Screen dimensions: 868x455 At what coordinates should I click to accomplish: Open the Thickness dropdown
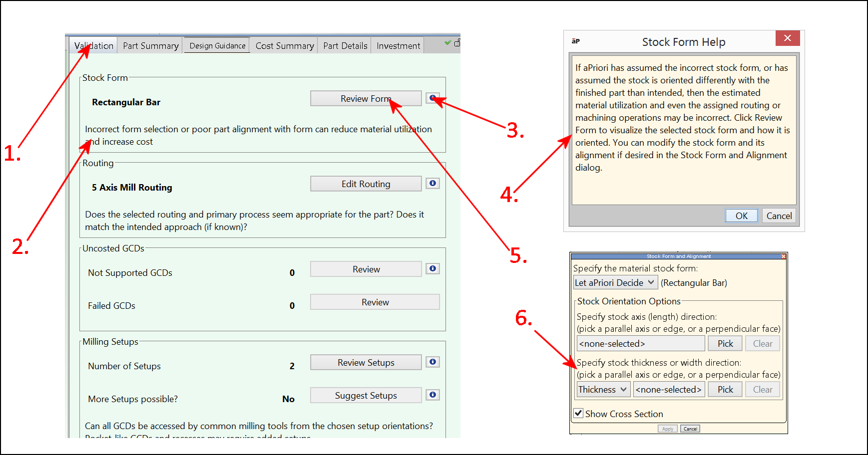603,390
